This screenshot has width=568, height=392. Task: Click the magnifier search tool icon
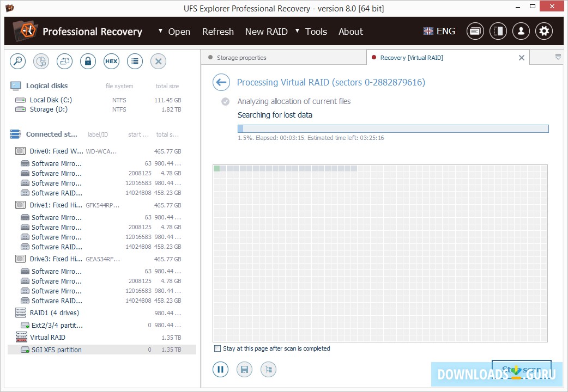coord(18,62)
